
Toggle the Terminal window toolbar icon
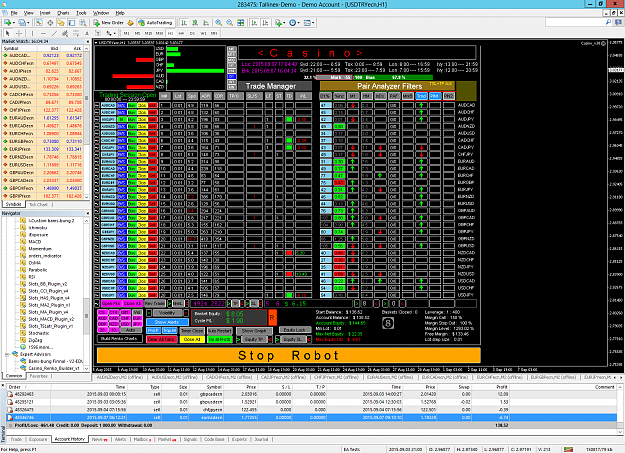(72, 23)
